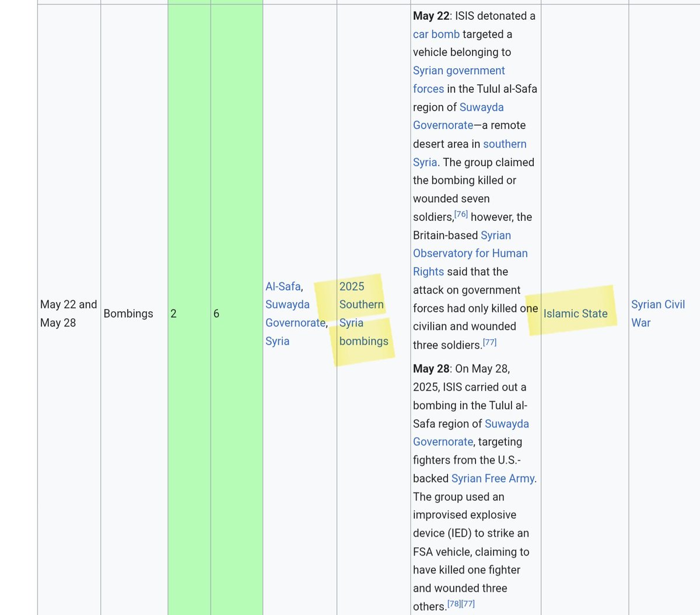Open citation reference [78]
This screenshot has height=615, width=700.
[454, 604]
